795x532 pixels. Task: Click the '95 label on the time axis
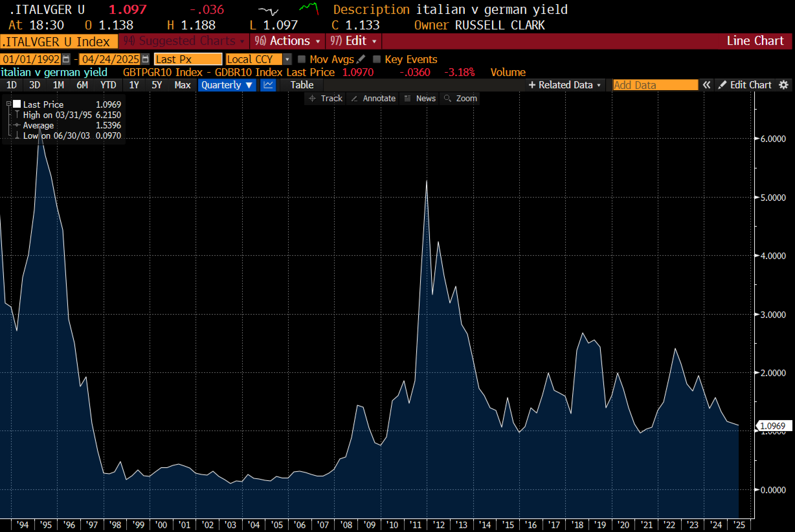46,525
